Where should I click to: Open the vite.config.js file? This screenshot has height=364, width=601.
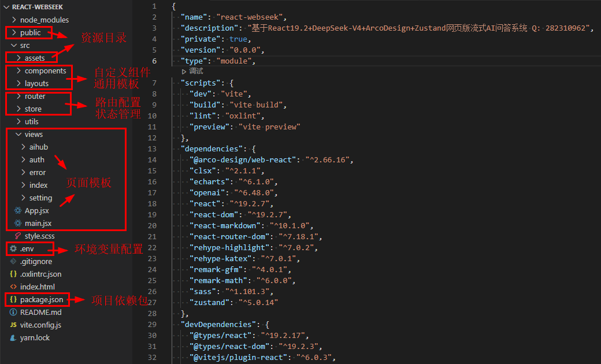coord(40,325)
